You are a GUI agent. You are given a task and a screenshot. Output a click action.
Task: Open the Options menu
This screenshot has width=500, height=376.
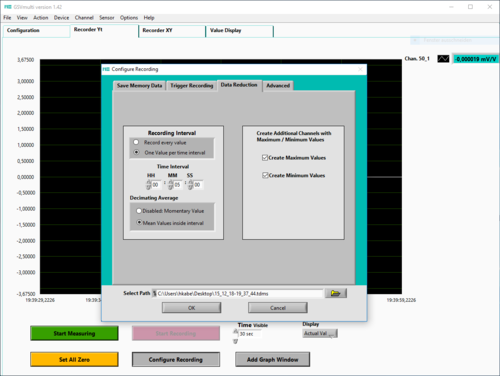pyautogui.click(x=129, y=18)
